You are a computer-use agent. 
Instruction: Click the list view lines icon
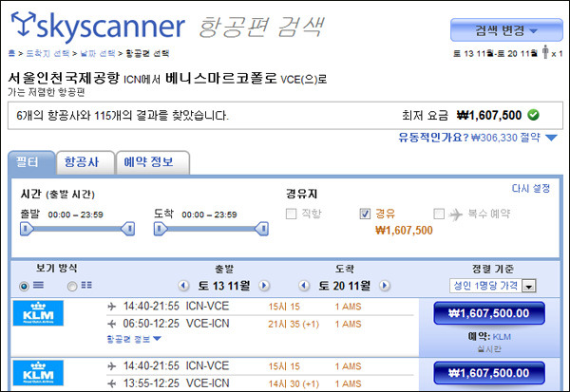(x=39, y=285)
